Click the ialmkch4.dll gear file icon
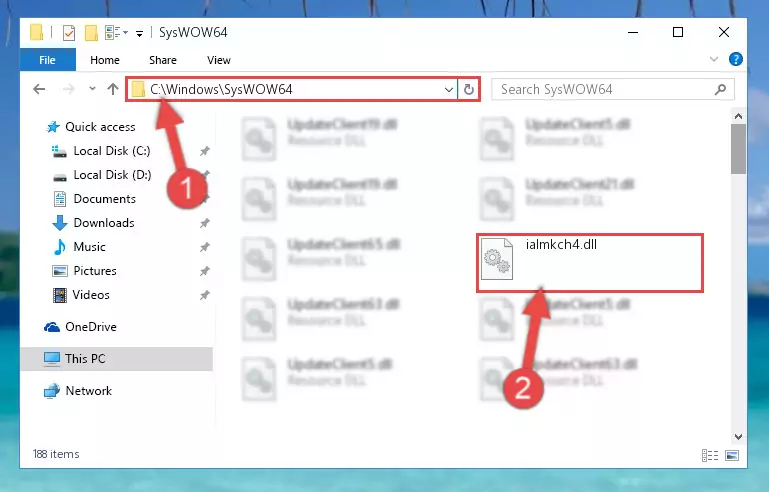 497,259
